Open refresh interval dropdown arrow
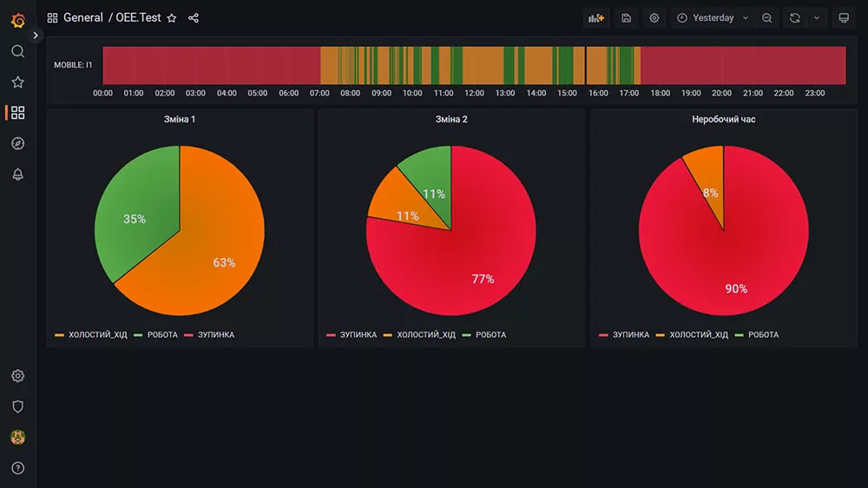This screenshot has height=488, width=868. click(817, 17)
